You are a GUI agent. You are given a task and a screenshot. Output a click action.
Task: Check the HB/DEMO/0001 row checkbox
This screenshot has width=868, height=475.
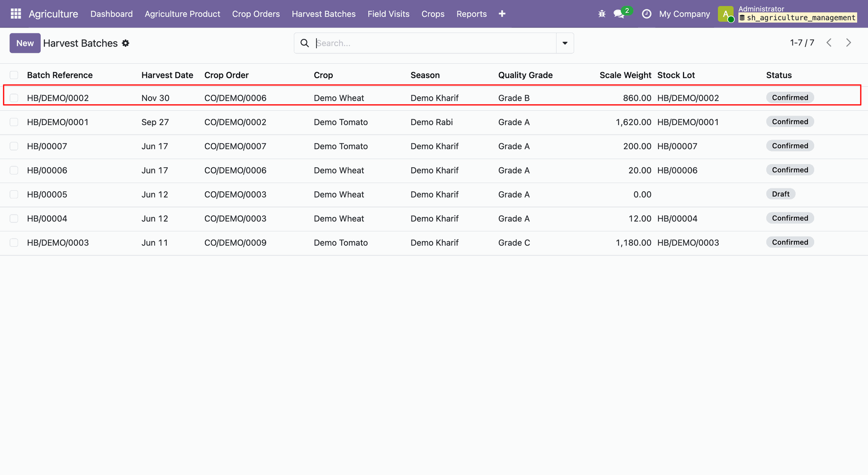point(14,122)
